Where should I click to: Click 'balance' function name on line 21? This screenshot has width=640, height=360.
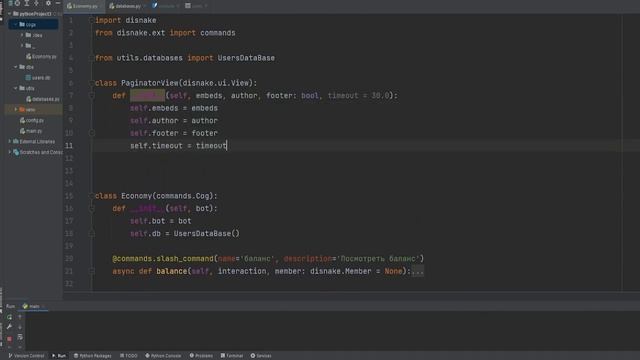(171, 271)
